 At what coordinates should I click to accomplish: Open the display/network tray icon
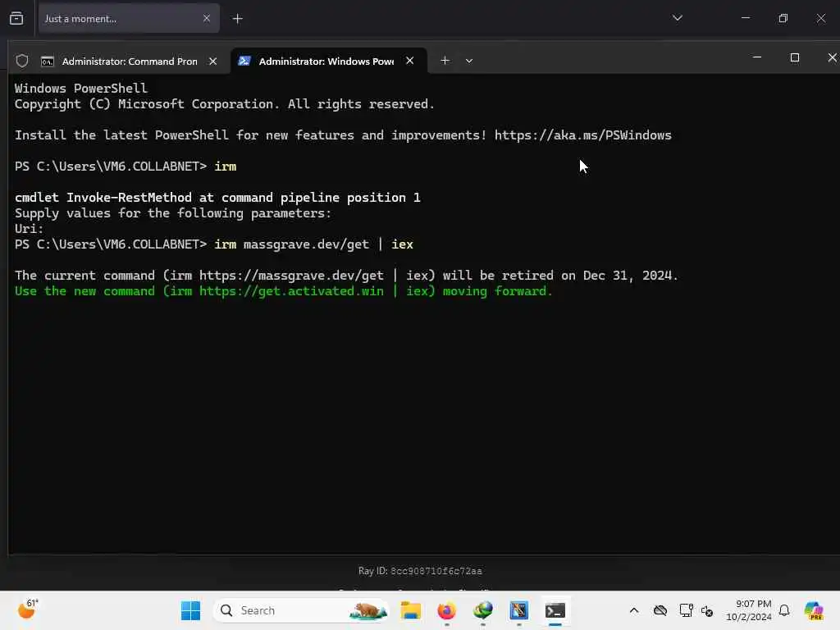point(686,610)
